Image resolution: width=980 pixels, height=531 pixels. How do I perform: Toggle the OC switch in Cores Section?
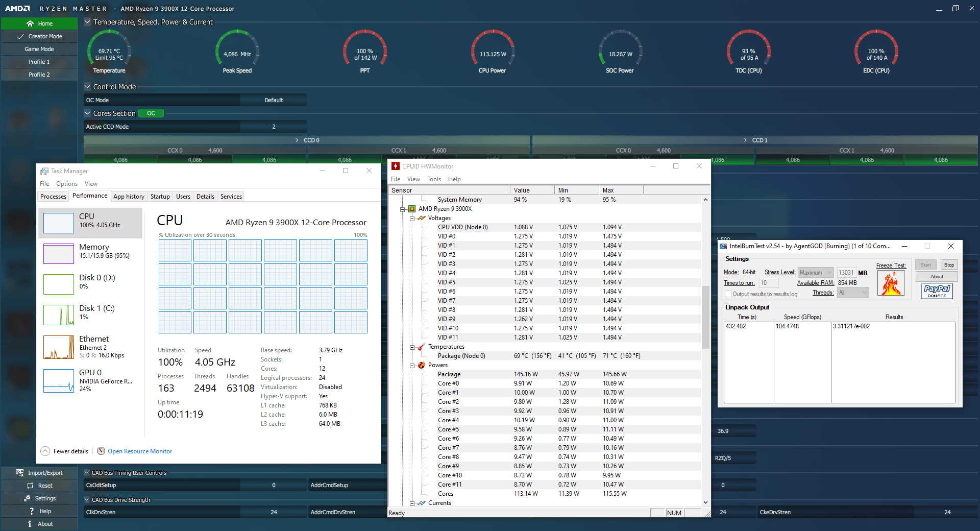[x=151, y=113]
